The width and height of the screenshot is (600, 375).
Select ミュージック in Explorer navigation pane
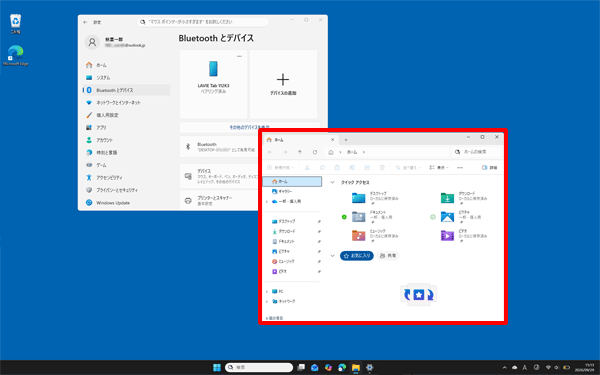tap(292, 261)
